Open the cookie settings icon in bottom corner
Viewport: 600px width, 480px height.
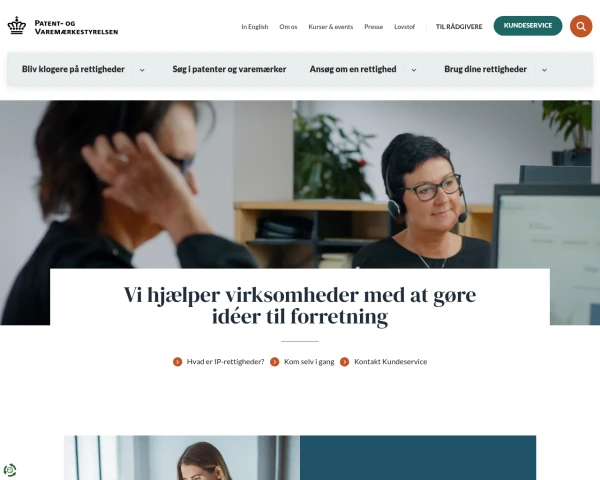pyautogui.click(x=10, y=470)
